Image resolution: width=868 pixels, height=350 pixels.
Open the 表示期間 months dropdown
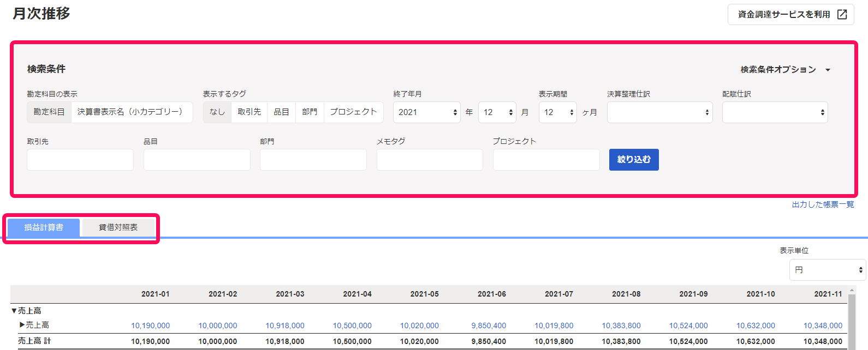(x=558, y=112)
